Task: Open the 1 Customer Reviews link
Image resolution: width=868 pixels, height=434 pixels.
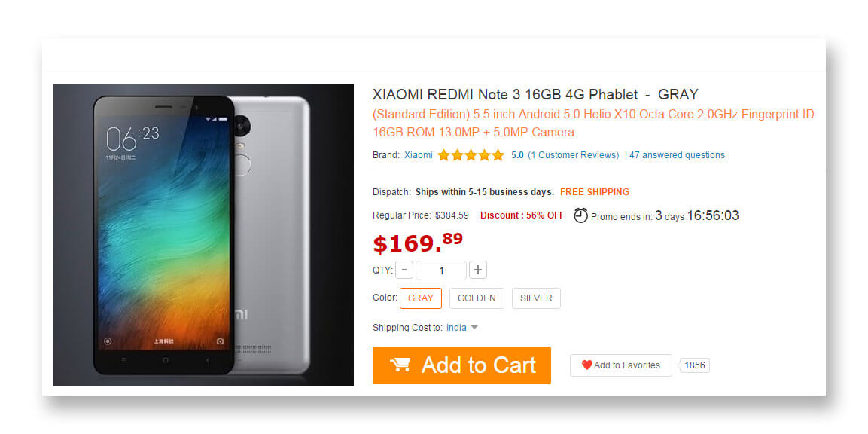Action: coord(573,155)
